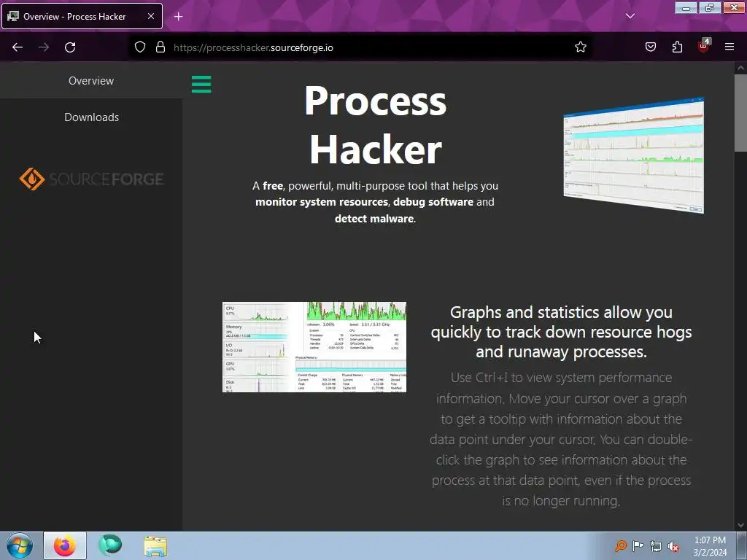Open the Extensions puzzle icon

(x=677, y=47)
